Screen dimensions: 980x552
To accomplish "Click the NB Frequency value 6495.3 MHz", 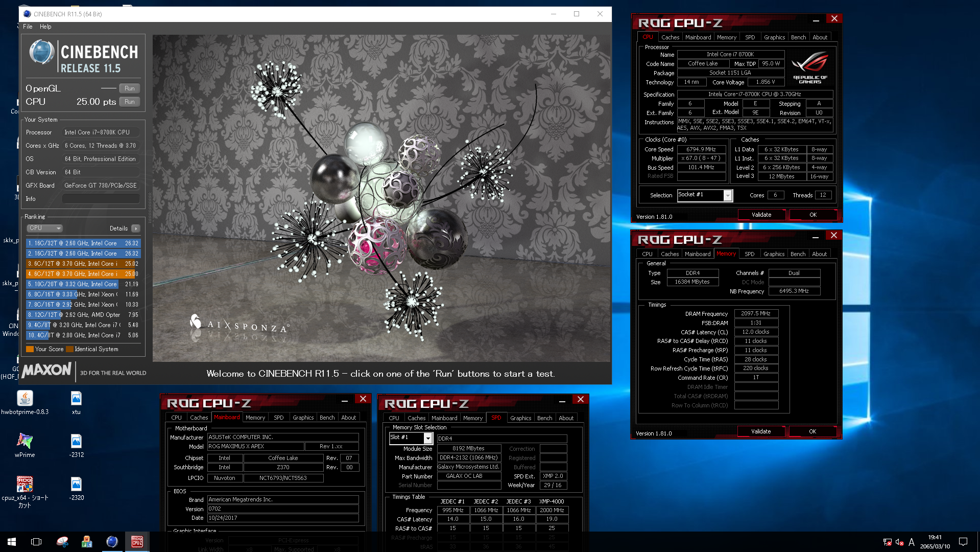I will pyautogui.click(x=794, y=291).
